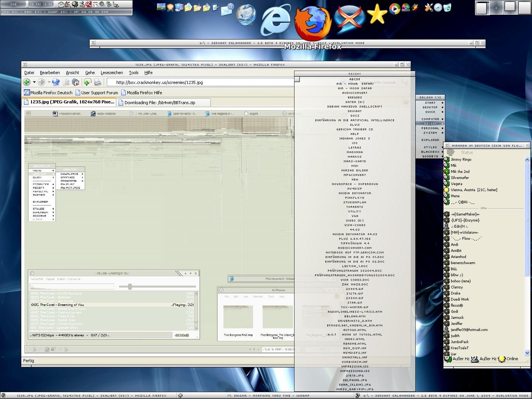Screen dimensions: 532x399
Task: Open Bearbeiten menu in Firefox
Action: 50,73
